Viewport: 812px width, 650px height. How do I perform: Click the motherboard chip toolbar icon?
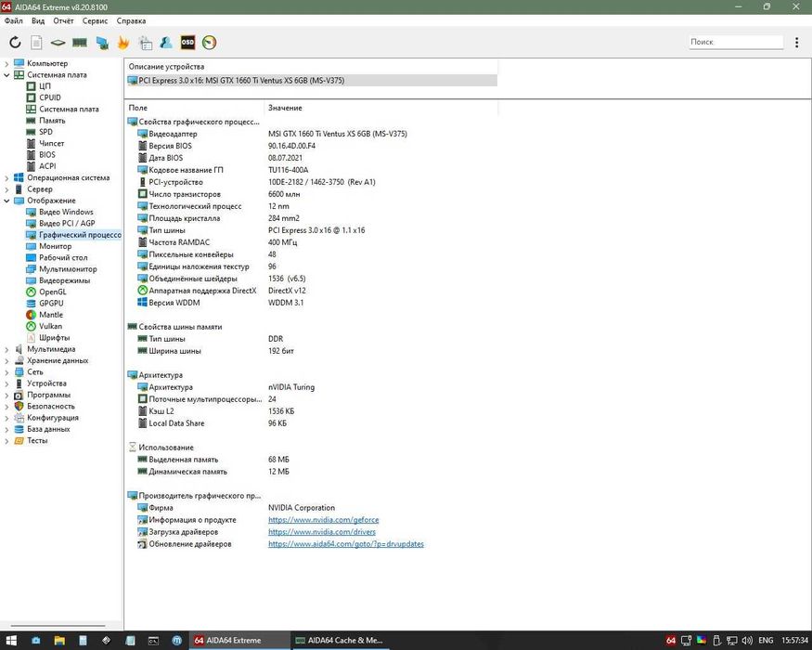[x=58, y=43]
